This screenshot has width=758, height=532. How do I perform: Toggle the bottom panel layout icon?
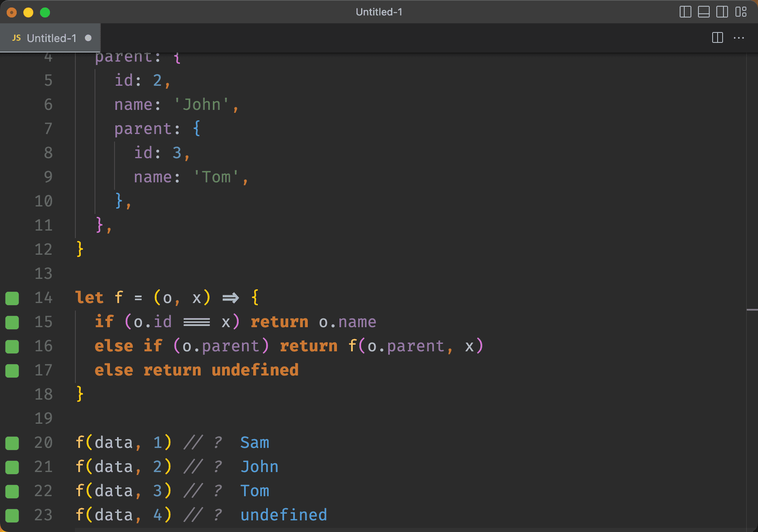pos(703,12)
